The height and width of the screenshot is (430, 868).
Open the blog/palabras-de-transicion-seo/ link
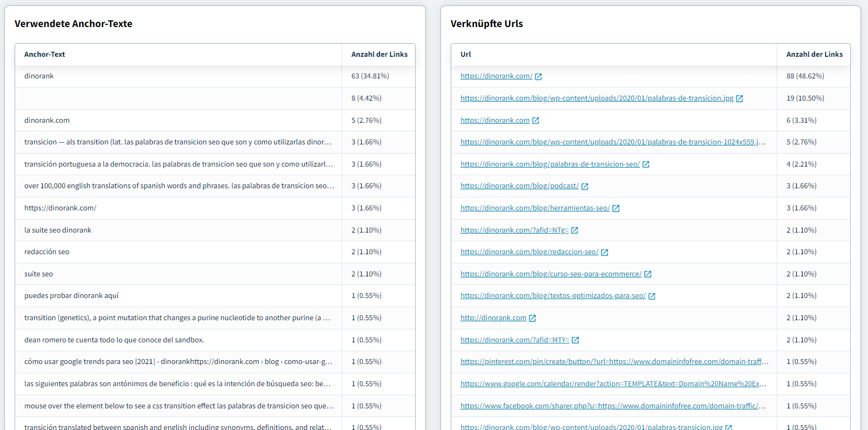pos(550,164)
